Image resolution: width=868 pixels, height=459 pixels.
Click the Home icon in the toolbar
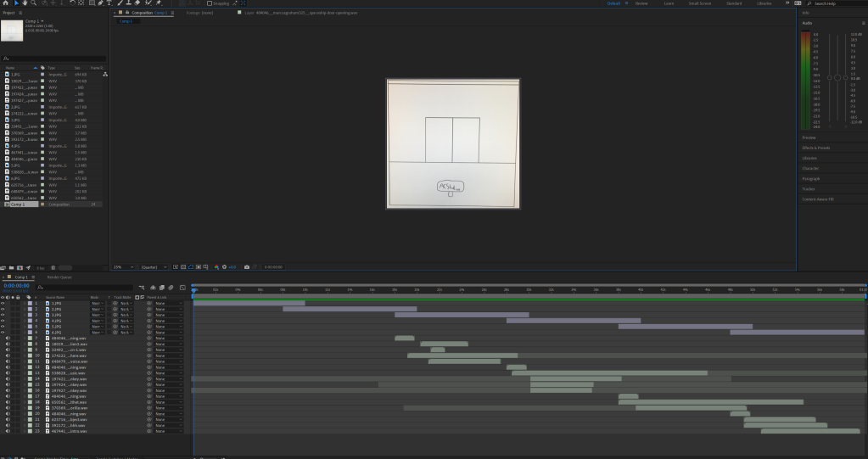coord(5,3)
